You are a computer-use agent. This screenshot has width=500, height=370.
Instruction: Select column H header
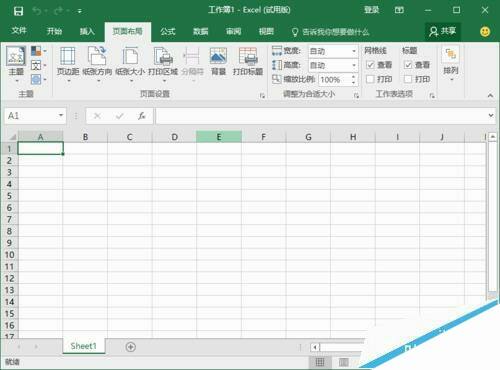[x=353, y=137]
